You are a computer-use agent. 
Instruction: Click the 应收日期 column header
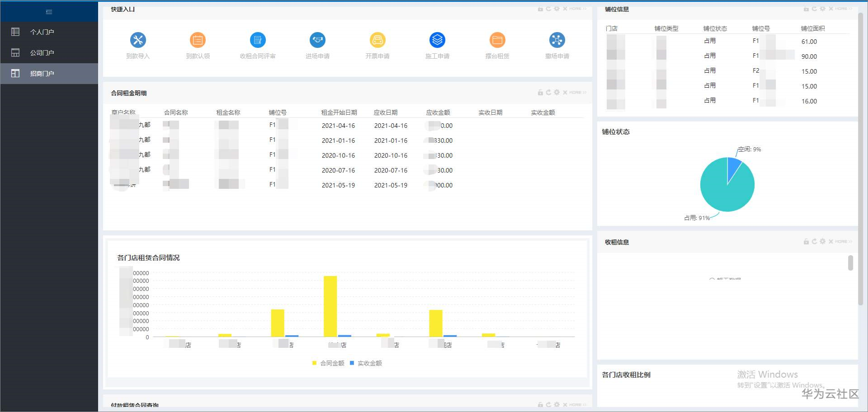(x=386, y=112)
